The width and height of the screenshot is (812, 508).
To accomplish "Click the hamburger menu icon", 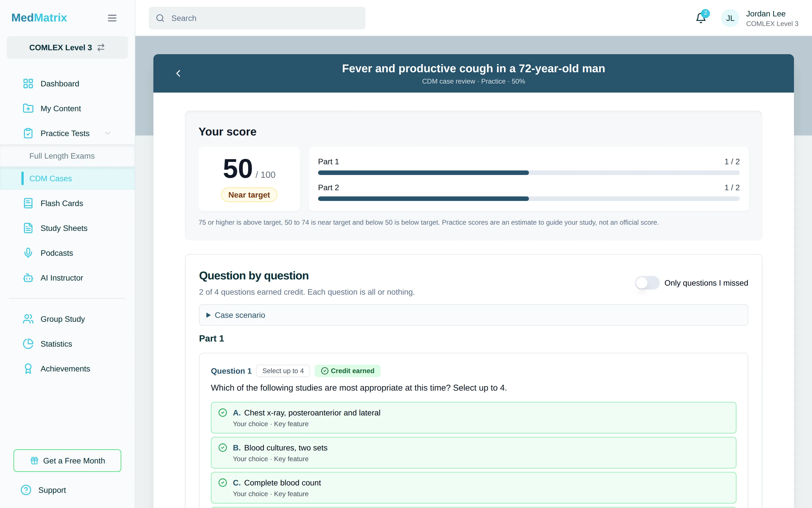I will [112, 18].
